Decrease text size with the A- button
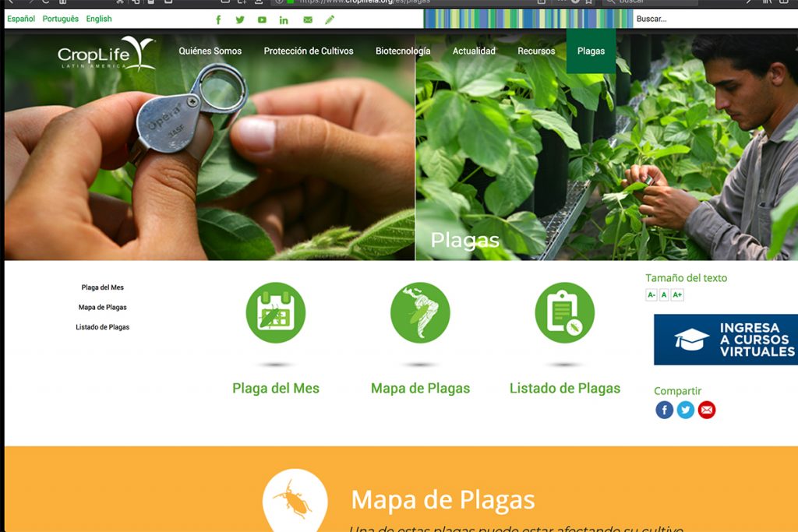The width and height of the screenshot is (798, 532). (651, 294)
